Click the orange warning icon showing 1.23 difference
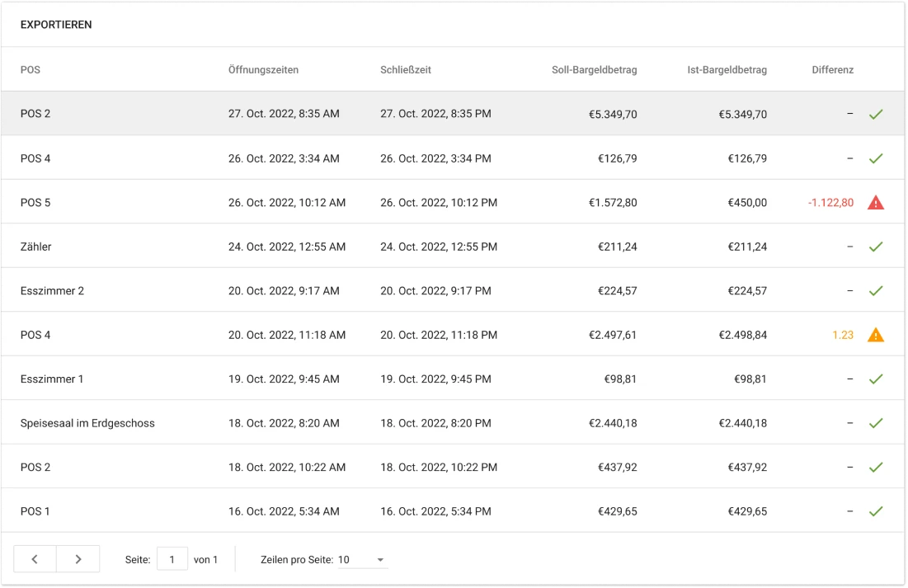 (875, 335)
